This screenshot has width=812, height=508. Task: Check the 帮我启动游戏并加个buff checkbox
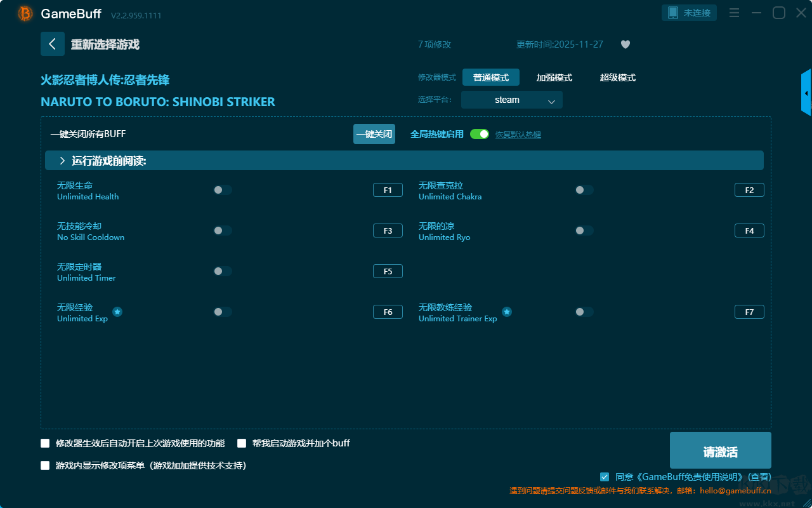(x=242, y=443)
